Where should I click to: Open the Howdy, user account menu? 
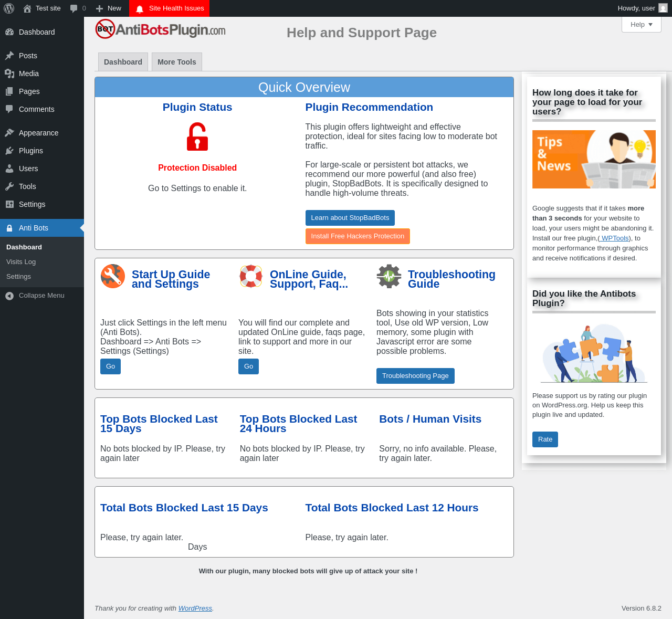point(642,8)
